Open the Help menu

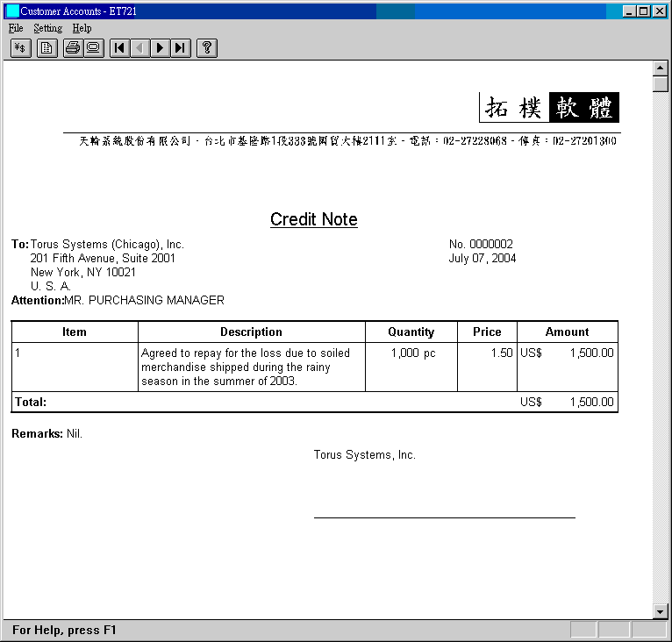(82, 28)
